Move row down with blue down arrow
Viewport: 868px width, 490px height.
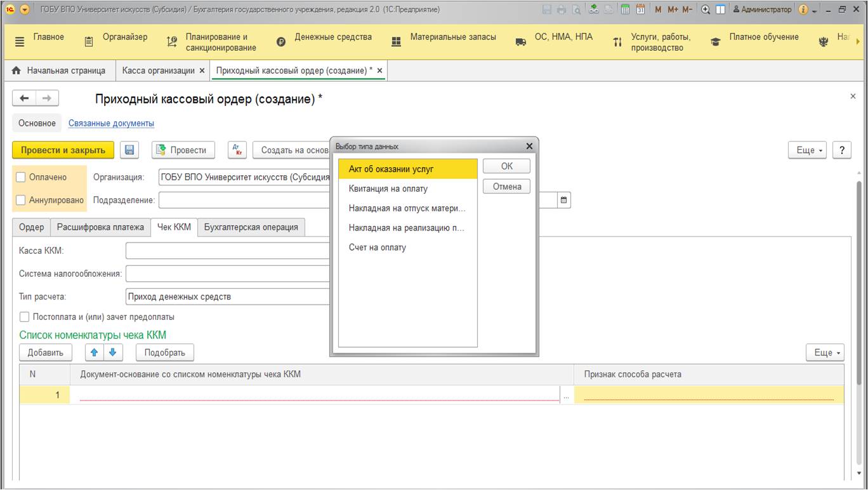112,352
